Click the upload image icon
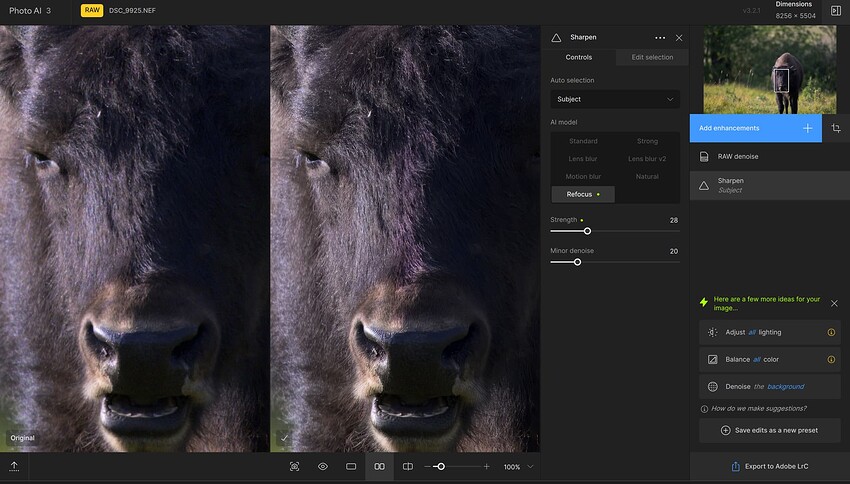Screen dimensions: 850x484 click(x=14, y=466)
